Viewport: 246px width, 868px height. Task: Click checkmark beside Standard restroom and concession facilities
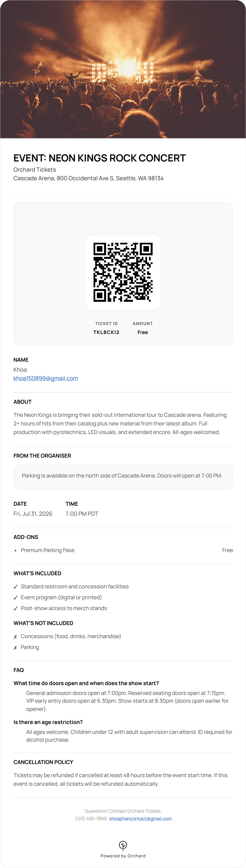click(x=16, y=587)
